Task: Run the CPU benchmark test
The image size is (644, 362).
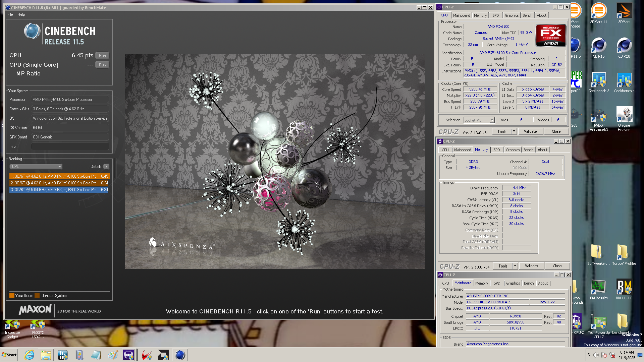Action: pos(102,56)
